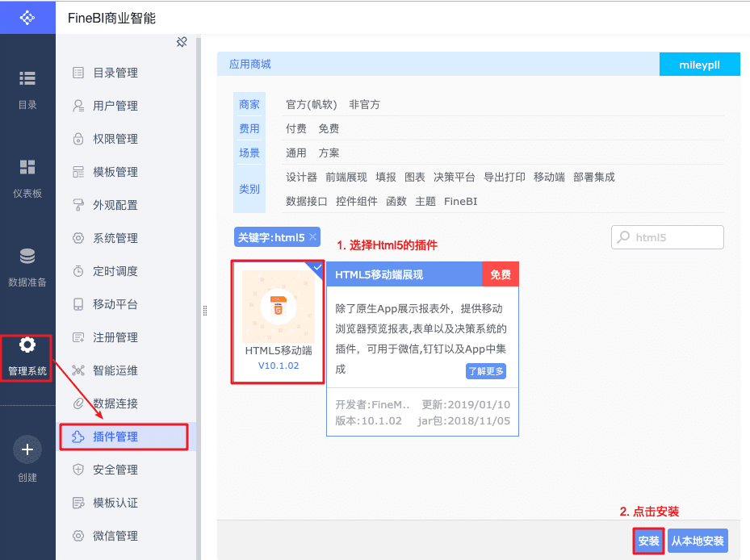750x560 pixels.
Task: Open the 数据准备 data preparation section
Action: tap(27, 267)
